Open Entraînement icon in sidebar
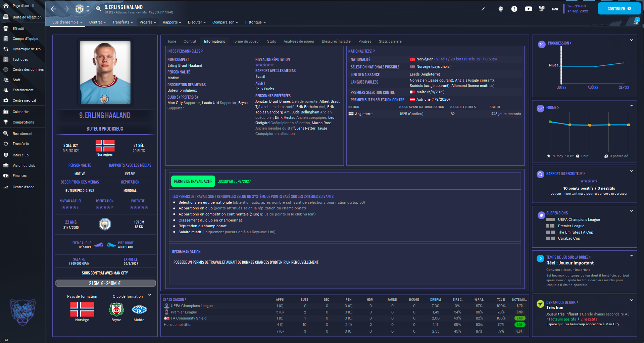644x343 pixels. (6, 90)
